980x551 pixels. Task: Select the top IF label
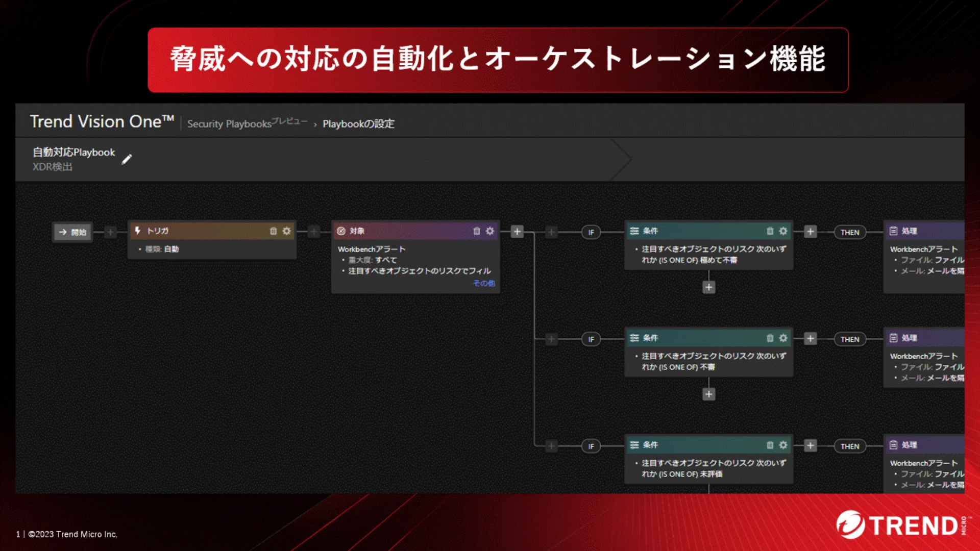[591, 232]
